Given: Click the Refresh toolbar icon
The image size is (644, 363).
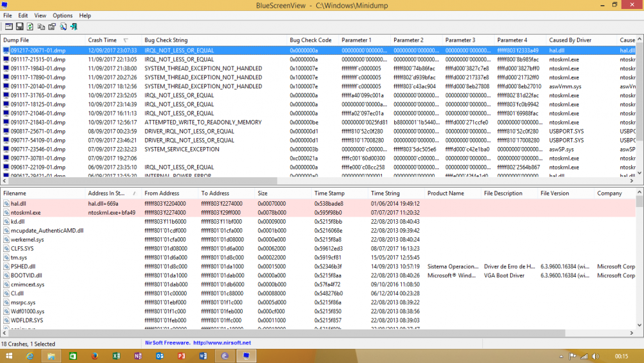Looking at the screenshot, I should coord(30,26).
